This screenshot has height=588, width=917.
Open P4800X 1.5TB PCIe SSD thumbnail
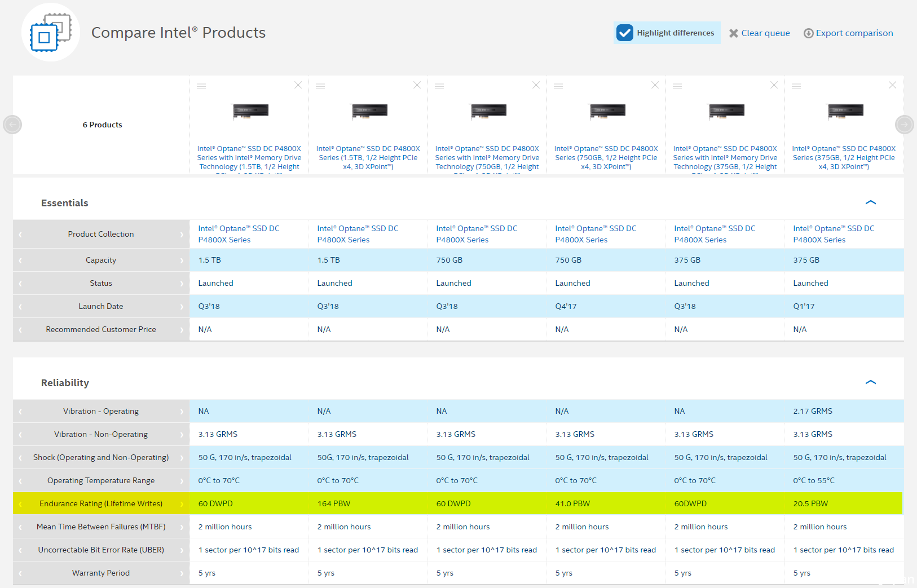(369, 112)
